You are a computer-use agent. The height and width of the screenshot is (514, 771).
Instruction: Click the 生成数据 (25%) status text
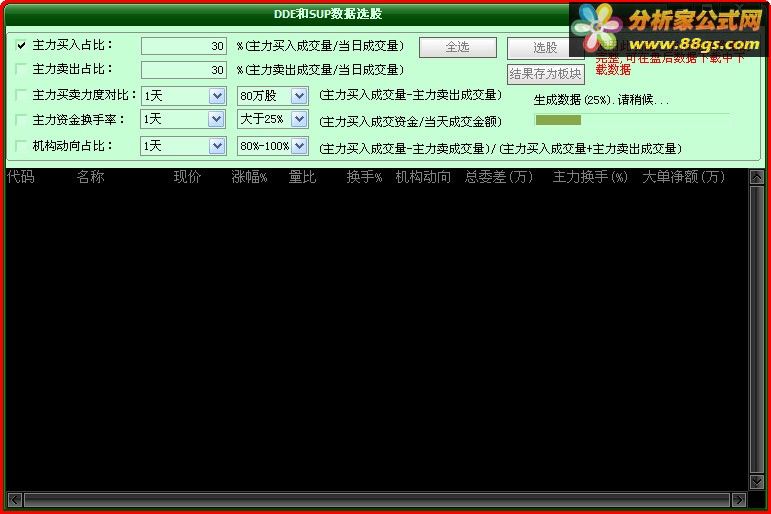(601, 100)
